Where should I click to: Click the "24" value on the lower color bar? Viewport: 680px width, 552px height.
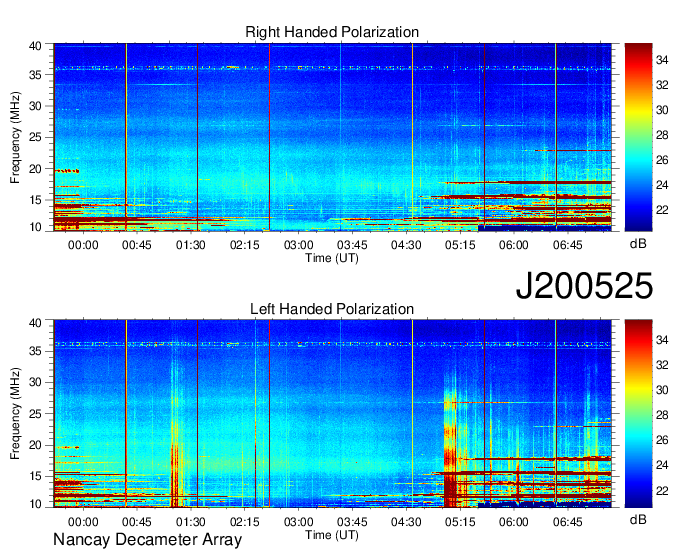(662, 465)
